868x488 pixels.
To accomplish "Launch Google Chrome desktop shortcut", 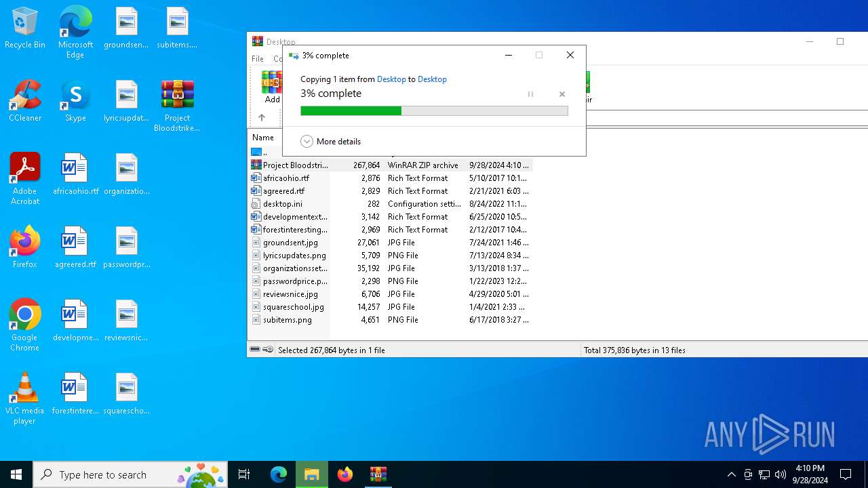I will (x=25, y=325).
